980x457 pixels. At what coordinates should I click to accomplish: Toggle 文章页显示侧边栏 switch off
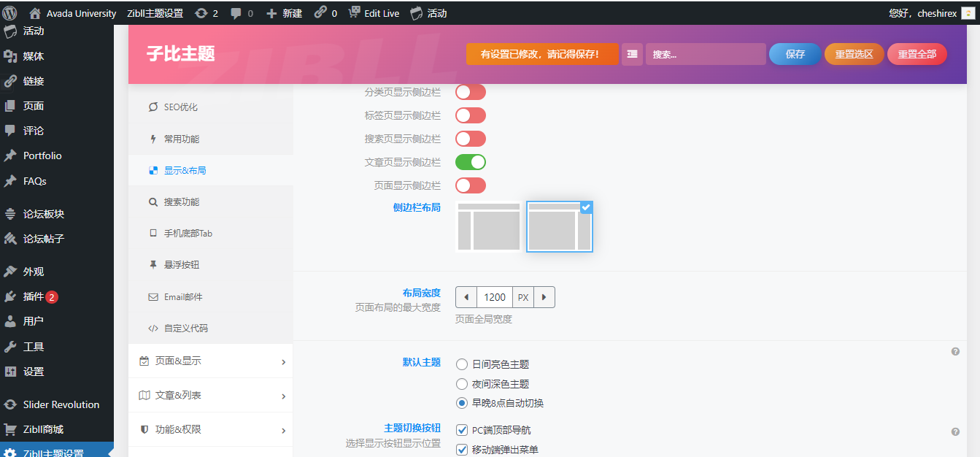click(x=470, y=162)
